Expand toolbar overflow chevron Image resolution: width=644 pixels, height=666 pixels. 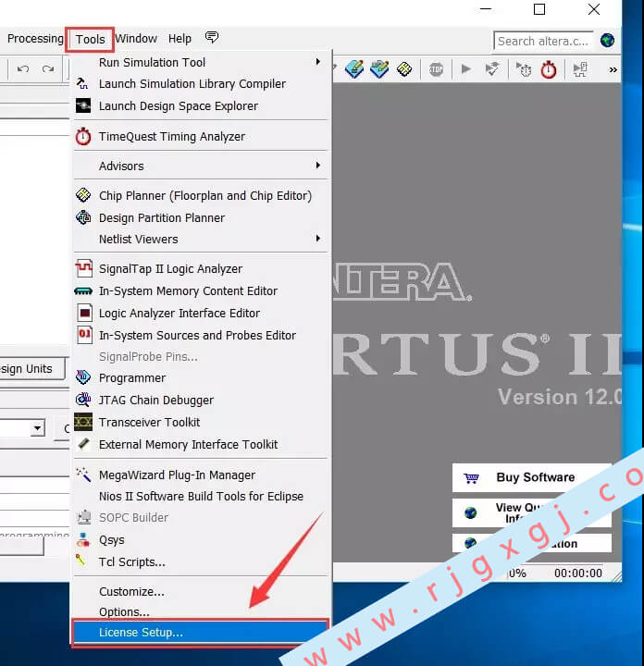(x=613, y=70)
